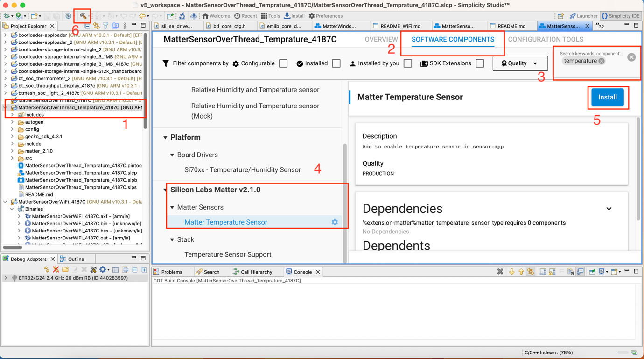Click the filter icon in Project Explorer
The image size is (644, 359).
coord(105,26)
